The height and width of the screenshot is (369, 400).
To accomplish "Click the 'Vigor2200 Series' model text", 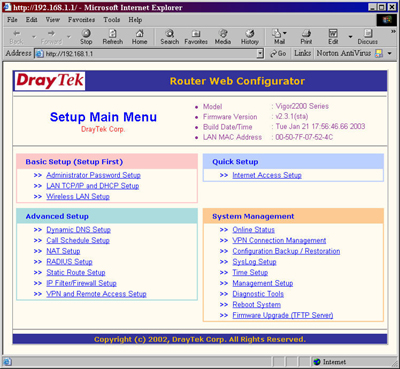I will tap(302, 106).
